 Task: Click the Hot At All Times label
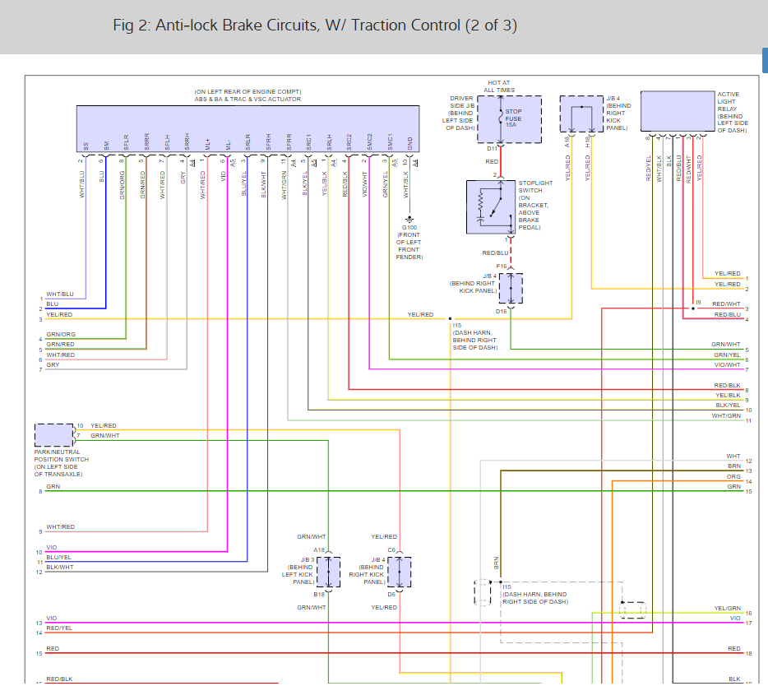click(x=499, y=86)
